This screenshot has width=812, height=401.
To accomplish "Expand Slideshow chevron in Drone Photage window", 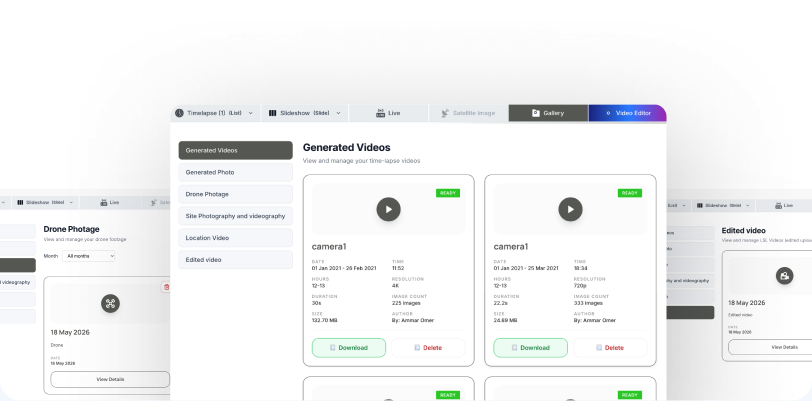I will (x=71, y=203).
